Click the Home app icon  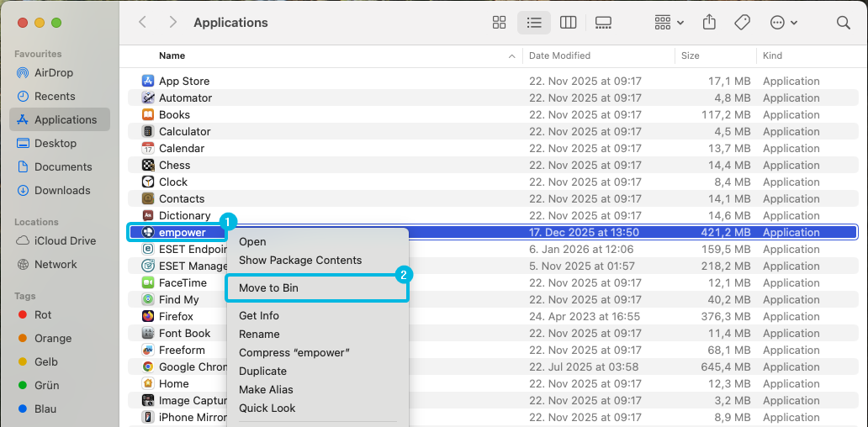click(148, 383)
